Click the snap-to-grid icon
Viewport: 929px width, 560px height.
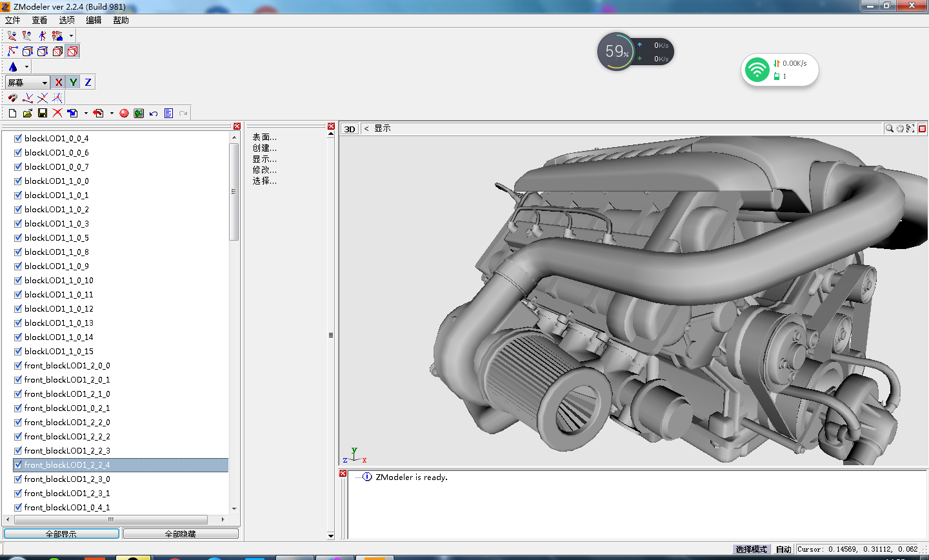tap(57, 97)
